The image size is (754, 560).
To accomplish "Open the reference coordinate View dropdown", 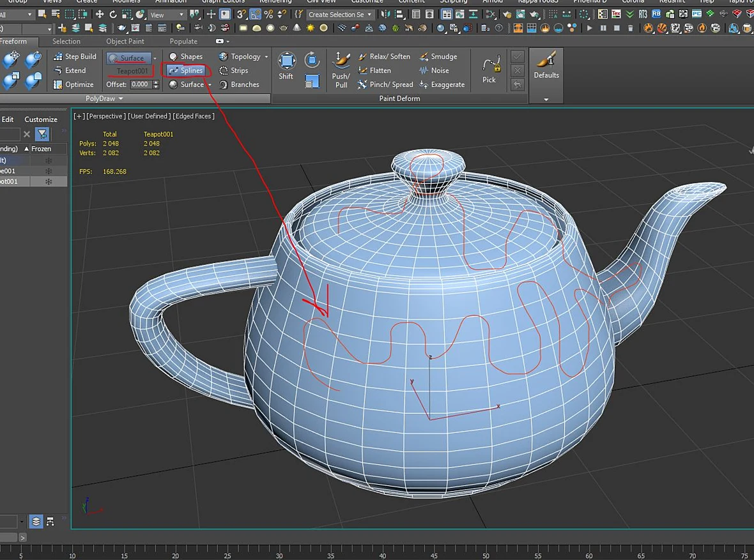I will point(167,15).
